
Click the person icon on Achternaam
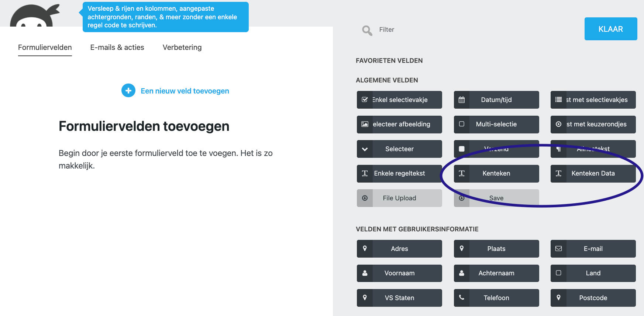462,273
